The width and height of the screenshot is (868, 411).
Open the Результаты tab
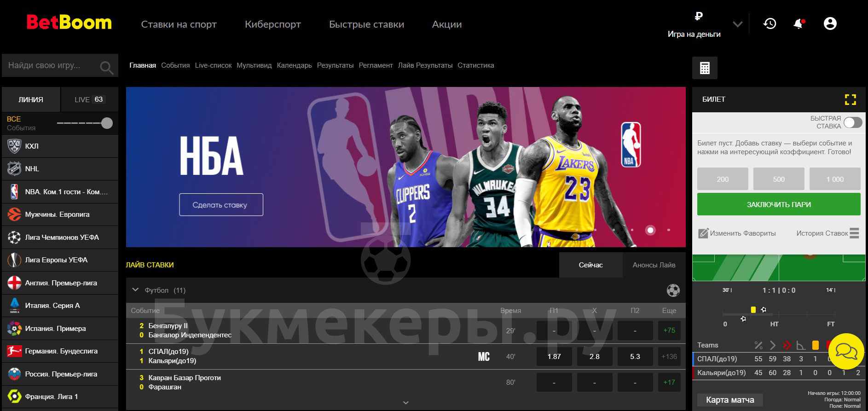(335, 65)
